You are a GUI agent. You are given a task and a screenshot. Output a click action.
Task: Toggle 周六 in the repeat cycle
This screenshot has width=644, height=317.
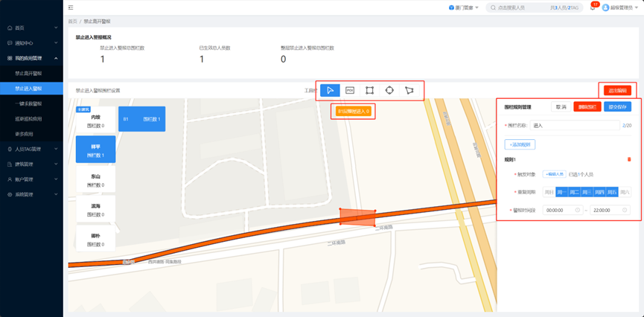(625, 192)
